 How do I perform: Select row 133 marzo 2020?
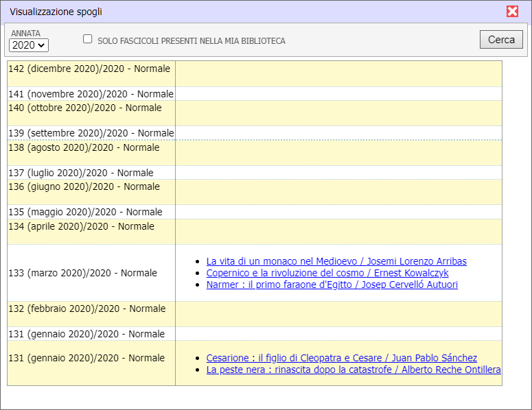(x=82, y=273)
